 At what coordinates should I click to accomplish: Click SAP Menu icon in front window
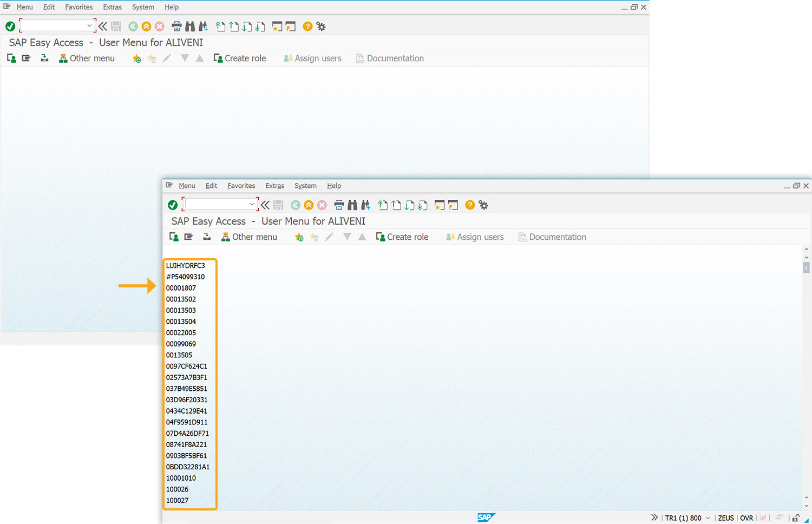point(188,237)
